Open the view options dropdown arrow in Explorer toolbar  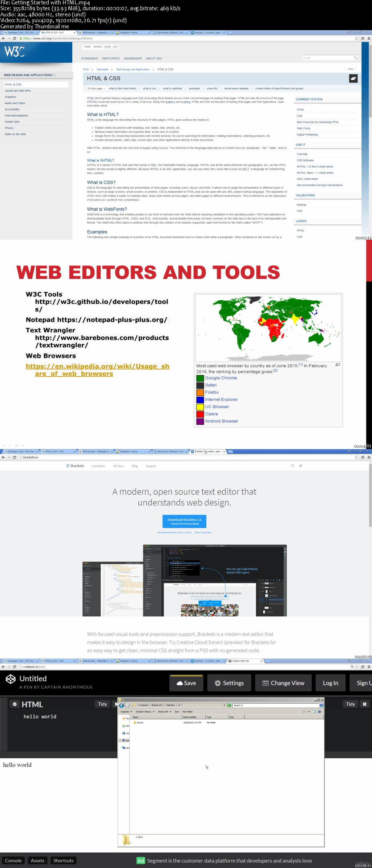pos(309,712)
